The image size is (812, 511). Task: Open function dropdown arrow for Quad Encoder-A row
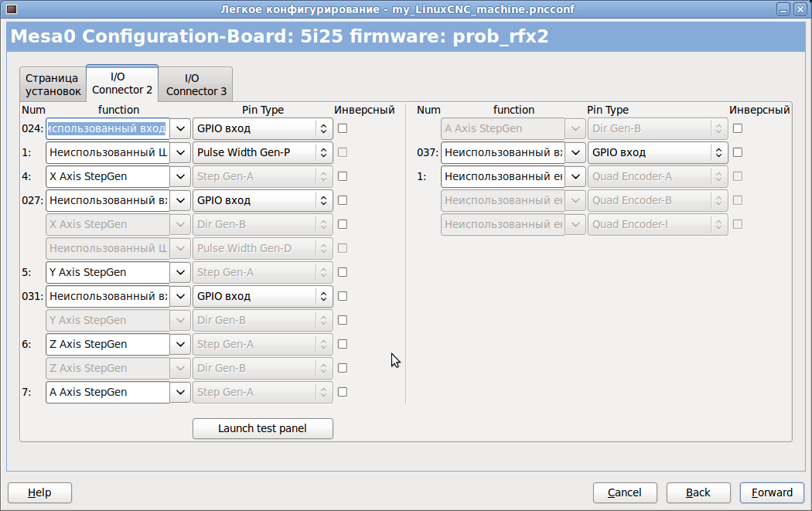point(575,176)
